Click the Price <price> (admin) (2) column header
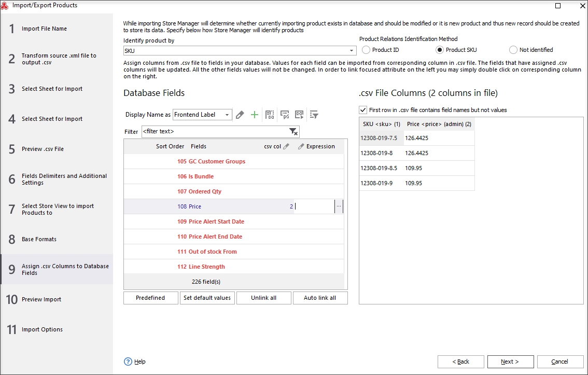This screenshot has height=375, width=588. pyautogui.click(x=439, y=124)
